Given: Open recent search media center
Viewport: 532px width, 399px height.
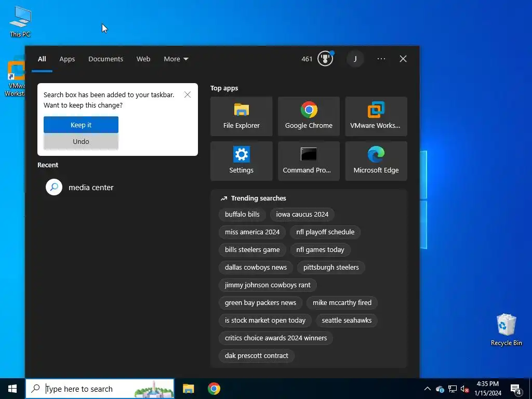Looking at the screenshot, I should pos(80,187).
